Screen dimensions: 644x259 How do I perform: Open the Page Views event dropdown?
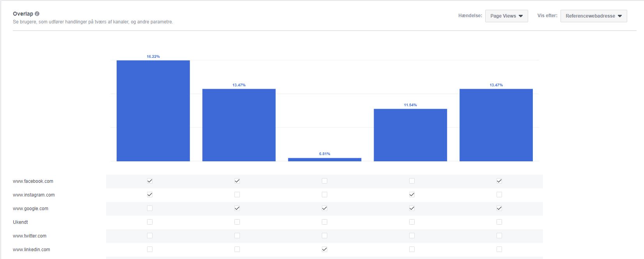click(x=506, y=16)
